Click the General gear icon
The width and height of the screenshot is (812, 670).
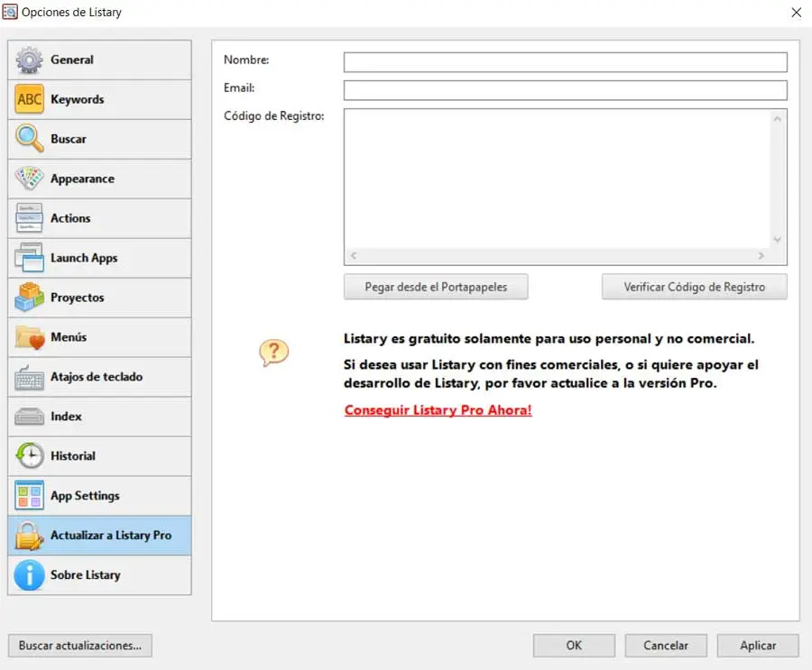(x=30, y=60)
